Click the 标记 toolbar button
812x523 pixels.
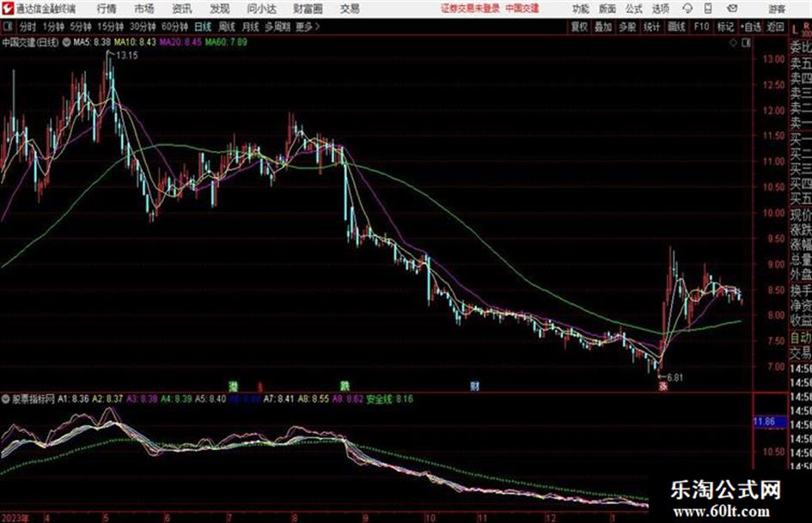[725, 27]
